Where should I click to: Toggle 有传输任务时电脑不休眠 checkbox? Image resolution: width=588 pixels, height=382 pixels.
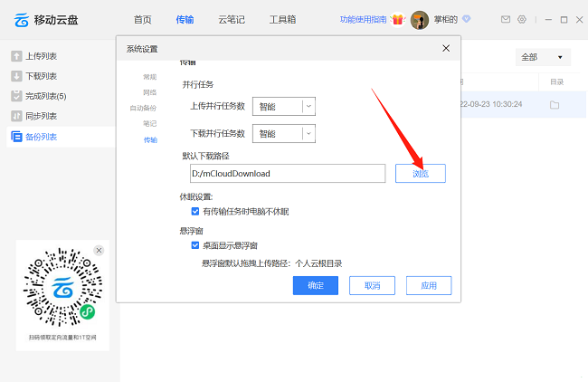click(195, 211)
